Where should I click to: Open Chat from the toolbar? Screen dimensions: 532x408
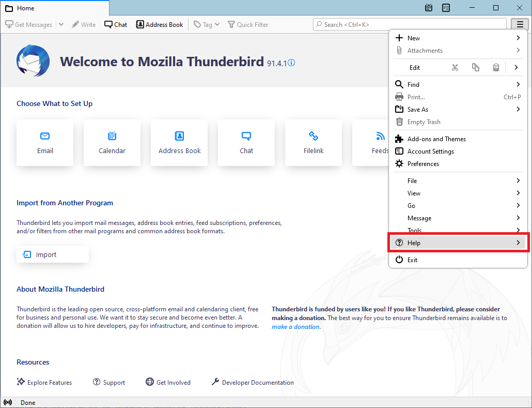116,24
